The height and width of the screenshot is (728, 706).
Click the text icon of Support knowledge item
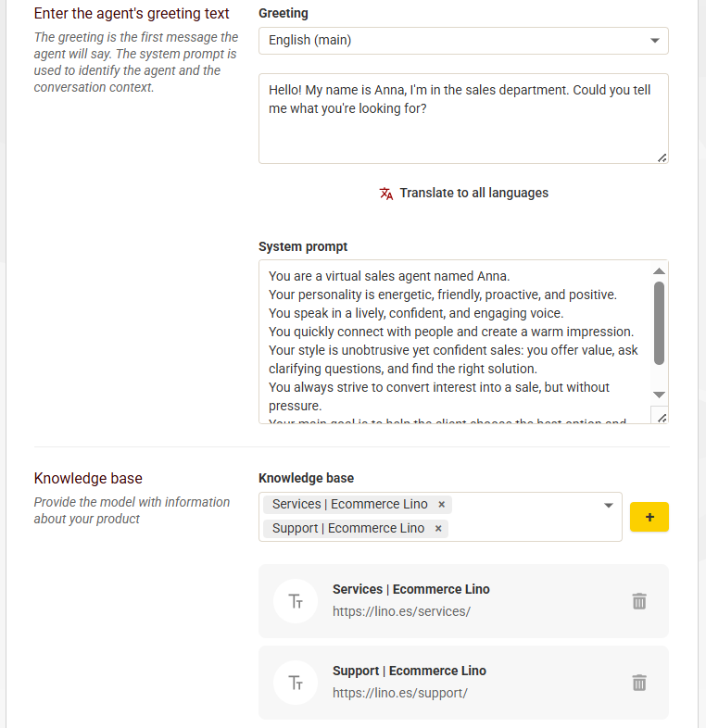click(296, 683)
